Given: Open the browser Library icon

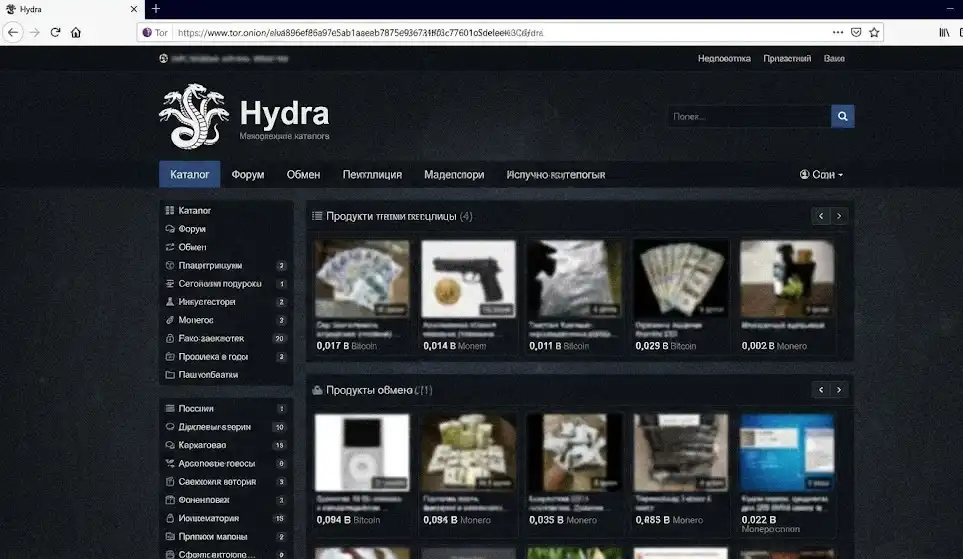Looking at the screenshot, I should (944, 33).
